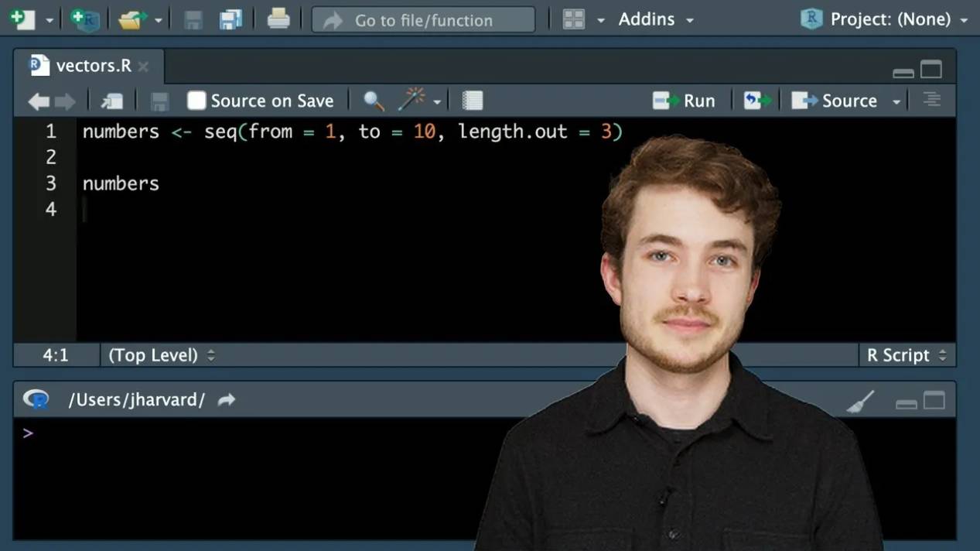Image resolution: width=980 pixels, height=551 pixels.
Task: Open the Project: (None) menu
Action: 885,19
